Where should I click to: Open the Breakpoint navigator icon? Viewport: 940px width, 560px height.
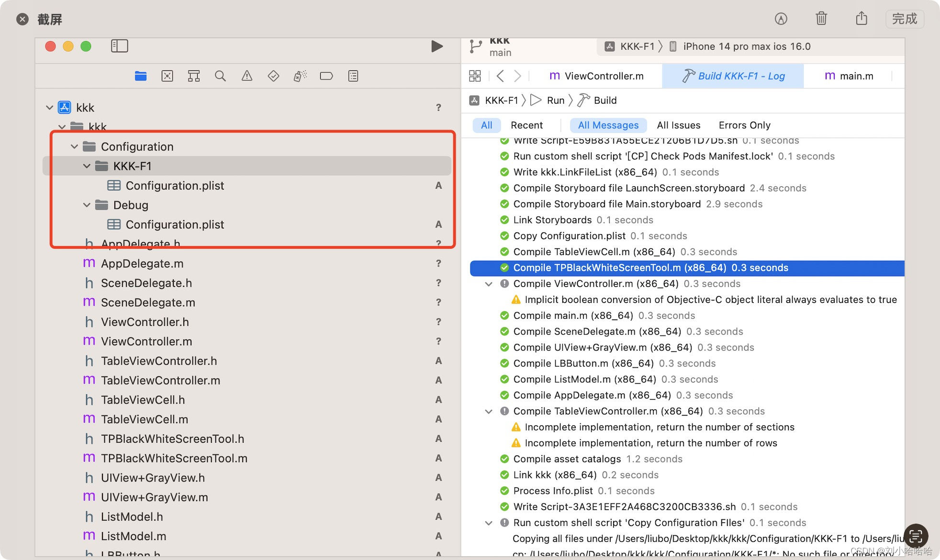click(326, 76)
